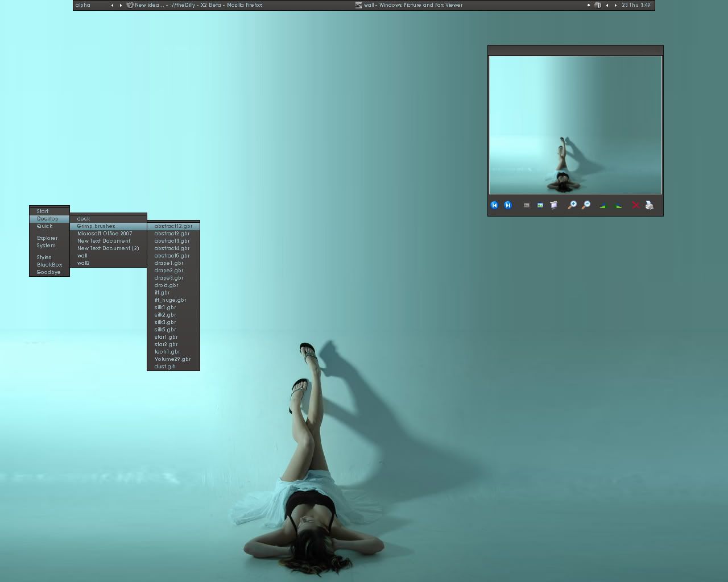Select drape2.gbr brush file
The height and width of the screenshot is (582, 728).
point(173,271)
